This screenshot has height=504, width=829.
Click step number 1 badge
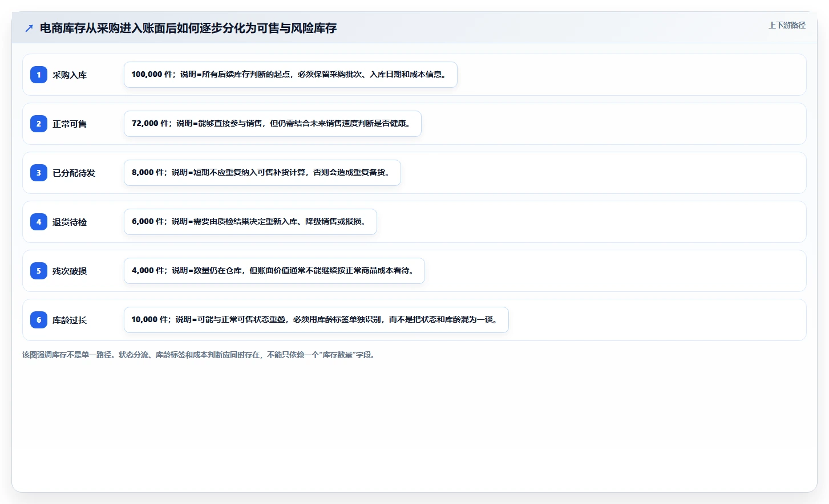[39, 75]
